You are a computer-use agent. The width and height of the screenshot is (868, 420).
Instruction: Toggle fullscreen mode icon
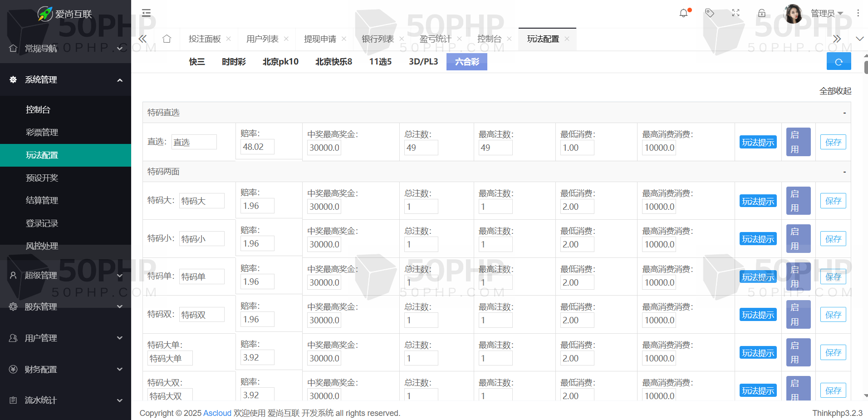pos(736,13)
